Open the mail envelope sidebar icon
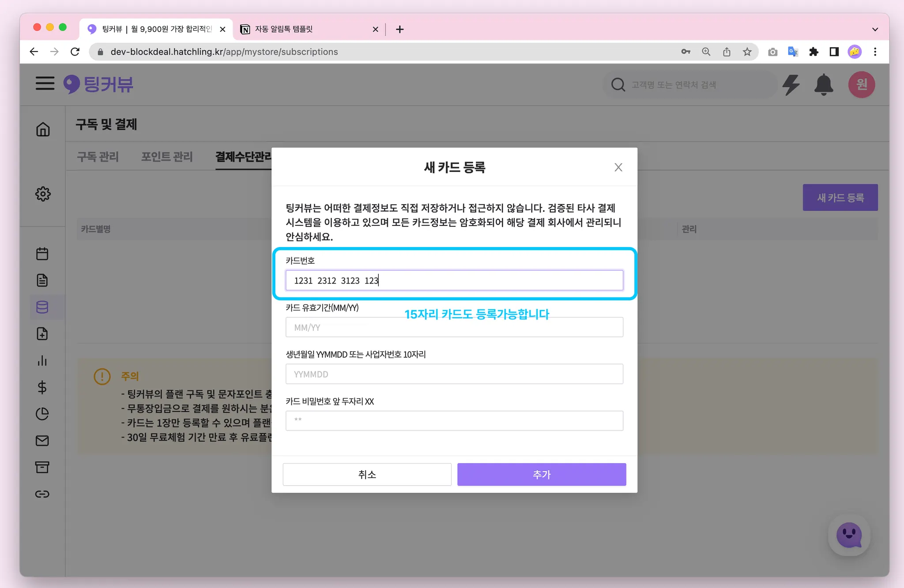 [x=42, y=441]
